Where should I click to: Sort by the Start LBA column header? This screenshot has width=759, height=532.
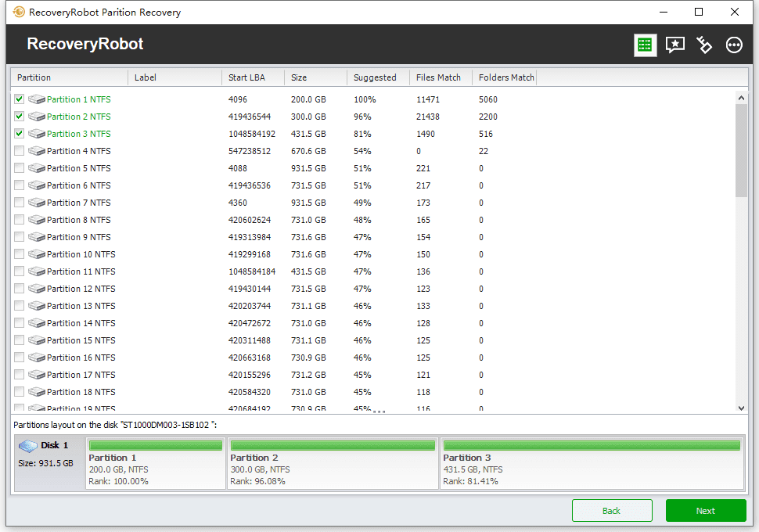point(254,77)
